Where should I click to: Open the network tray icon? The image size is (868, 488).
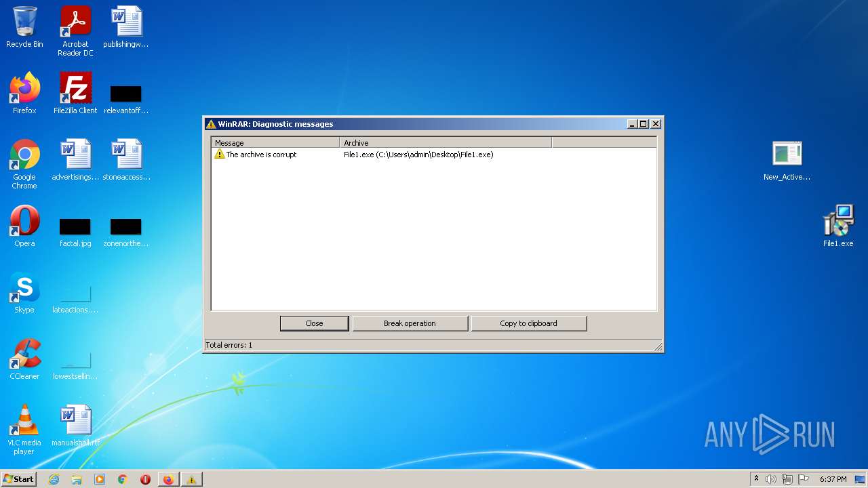(x=787, y=479)
